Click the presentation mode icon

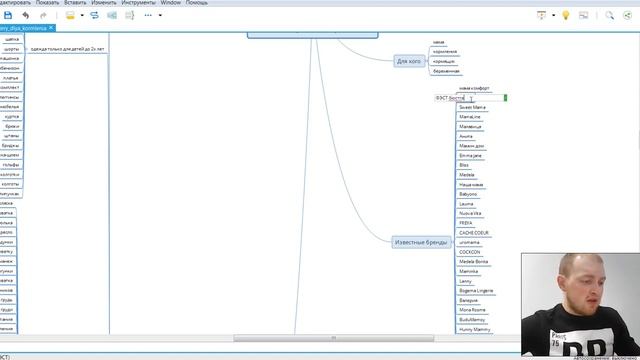pyautogui.click(x=541, y=16)
